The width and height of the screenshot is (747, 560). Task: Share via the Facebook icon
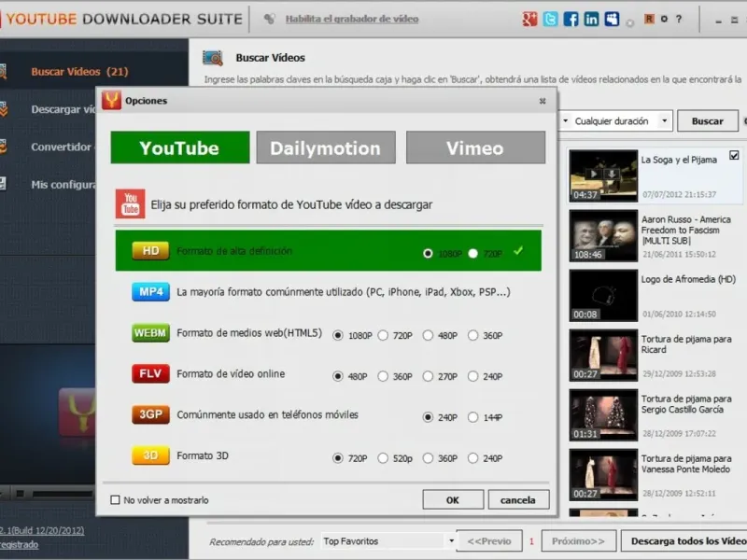coord(571,19)
